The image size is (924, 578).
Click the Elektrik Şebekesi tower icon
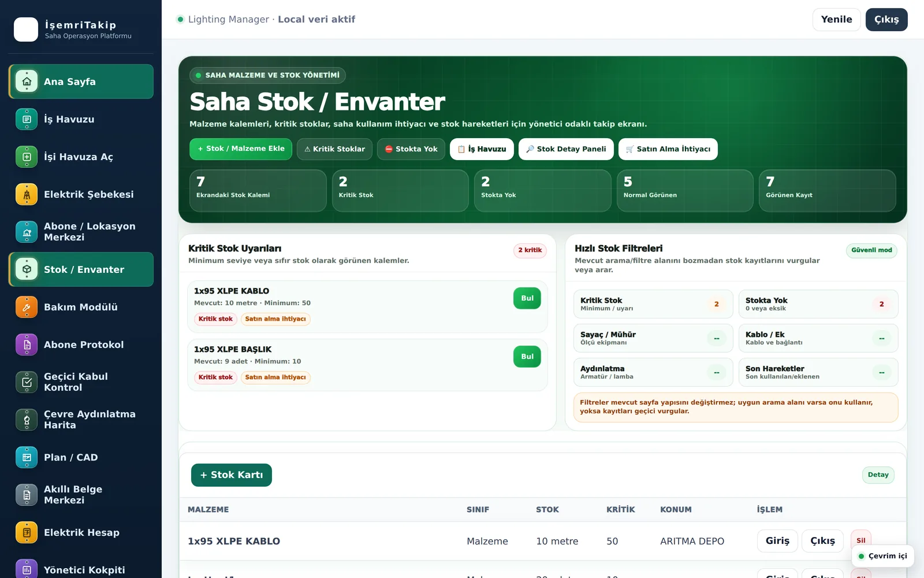(27, 194)
